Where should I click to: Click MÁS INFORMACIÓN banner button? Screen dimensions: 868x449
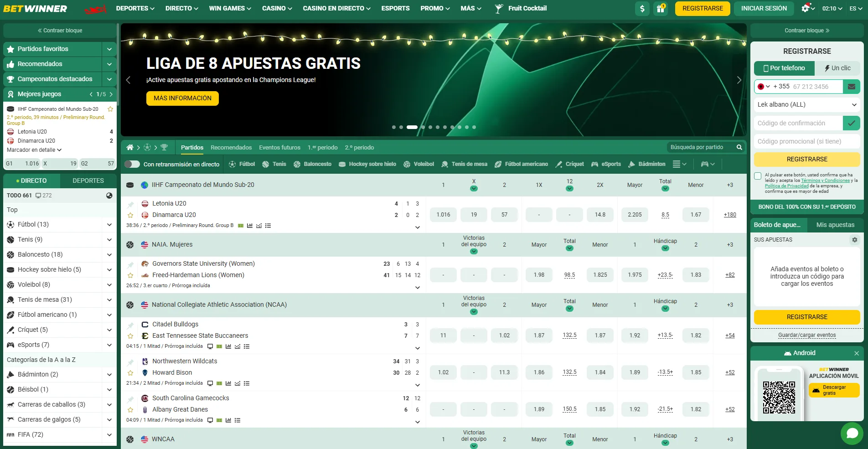[x=182, y=98]
